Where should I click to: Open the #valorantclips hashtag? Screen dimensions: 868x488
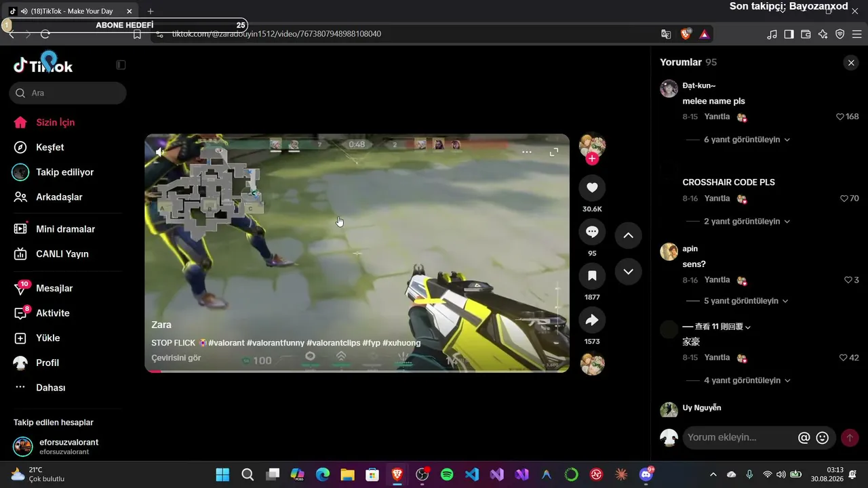pyautogui.click(x=333, y=343)
